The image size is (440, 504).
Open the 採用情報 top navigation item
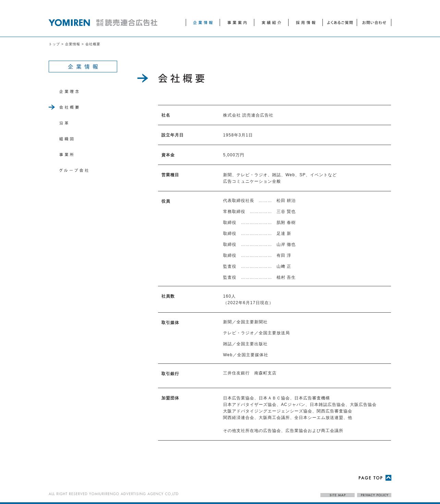click(x=306, y=23)
